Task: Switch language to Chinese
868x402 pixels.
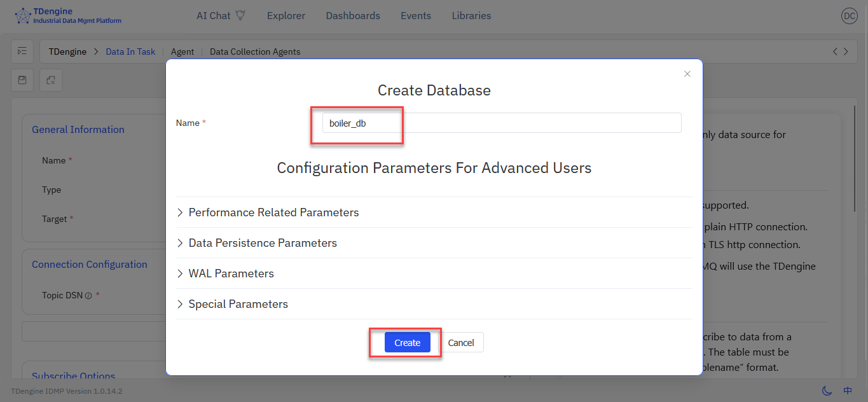Action: click(847, 391)
